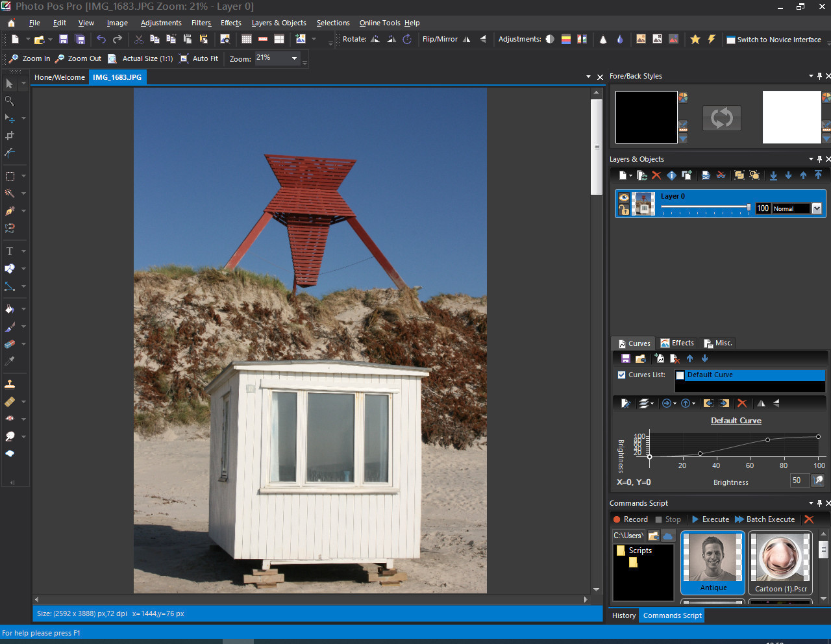
Task: Select the Magnifier zoom tool
Action: coord(10,101)
